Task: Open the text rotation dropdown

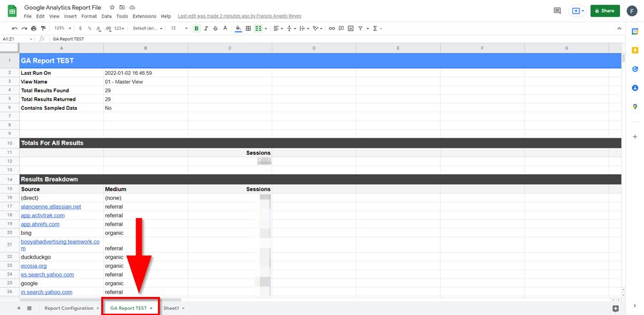Action: 317,28
